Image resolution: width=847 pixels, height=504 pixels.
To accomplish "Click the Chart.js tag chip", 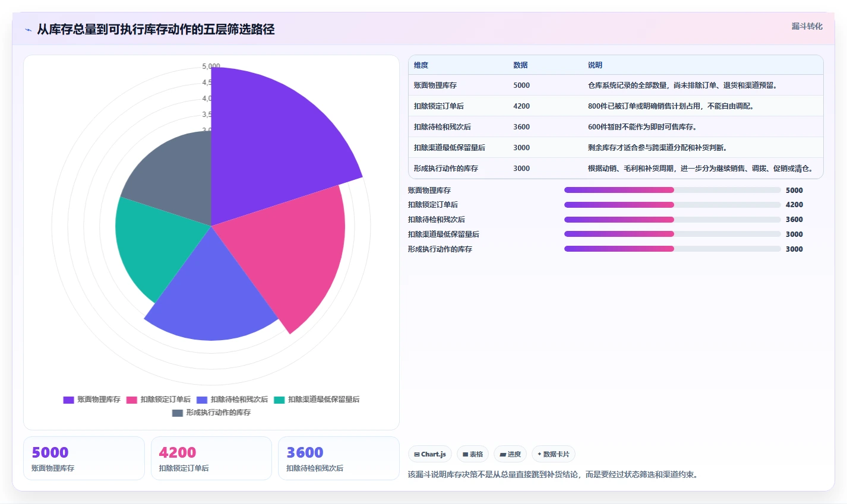I will (430, 454).
